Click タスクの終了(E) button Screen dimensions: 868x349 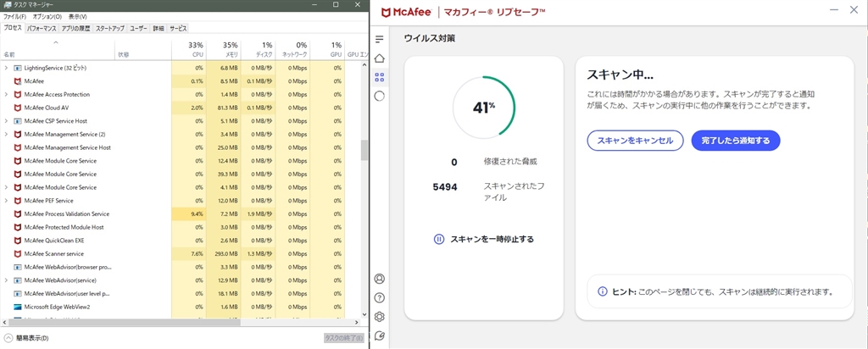click(x=344, y=338)
